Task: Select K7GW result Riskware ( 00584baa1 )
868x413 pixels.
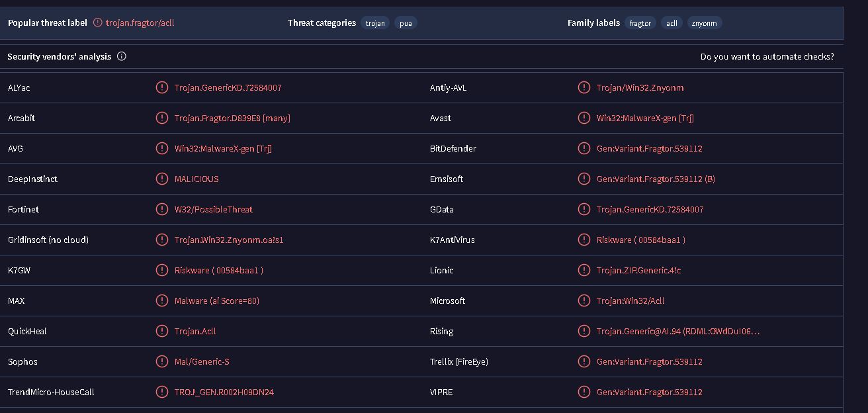Action: 219,270
